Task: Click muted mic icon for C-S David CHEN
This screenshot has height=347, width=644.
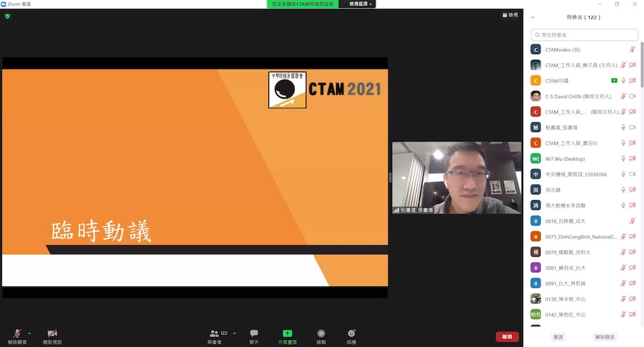Action: (x=623, y=97)
